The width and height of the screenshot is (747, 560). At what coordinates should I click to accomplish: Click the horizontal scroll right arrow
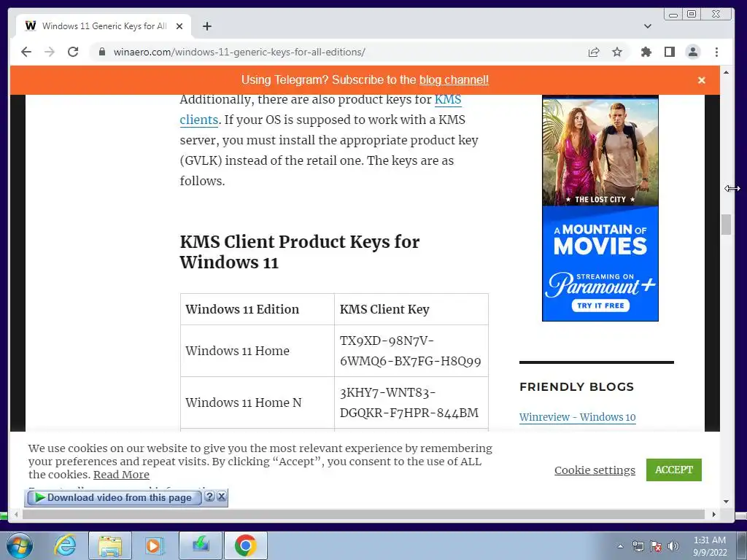[x=713, y=514]
